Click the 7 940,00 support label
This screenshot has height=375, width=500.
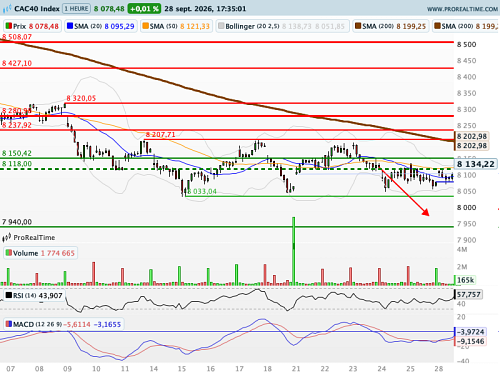[x=17, y=222]
